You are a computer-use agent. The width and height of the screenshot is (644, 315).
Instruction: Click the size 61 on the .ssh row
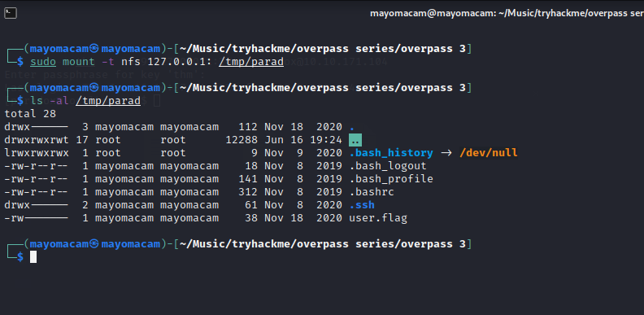coord(251,205)
